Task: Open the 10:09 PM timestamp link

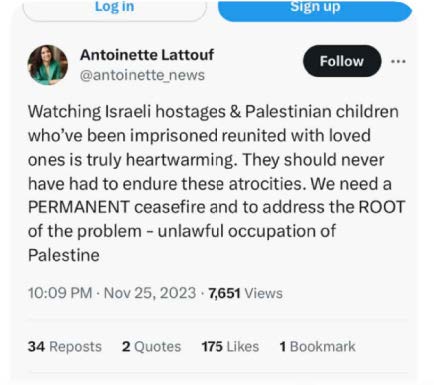Action: pos(60,293)
